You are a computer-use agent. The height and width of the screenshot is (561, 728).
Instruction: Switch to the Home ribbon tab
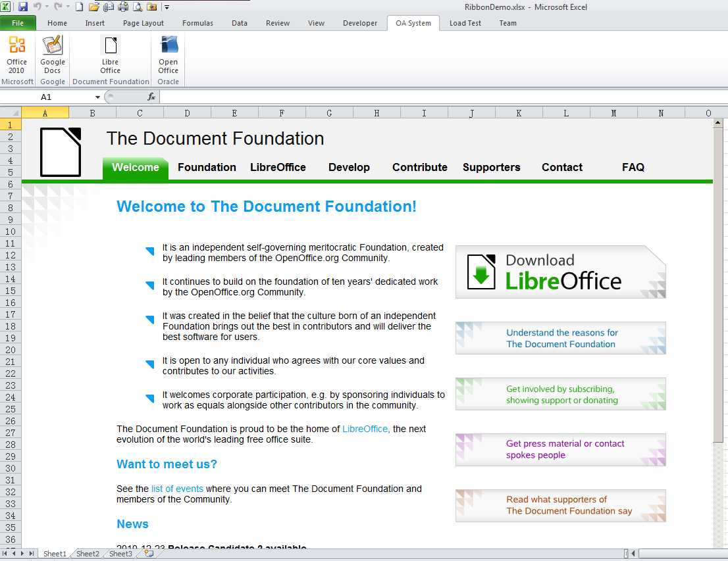tap(57, 23)
